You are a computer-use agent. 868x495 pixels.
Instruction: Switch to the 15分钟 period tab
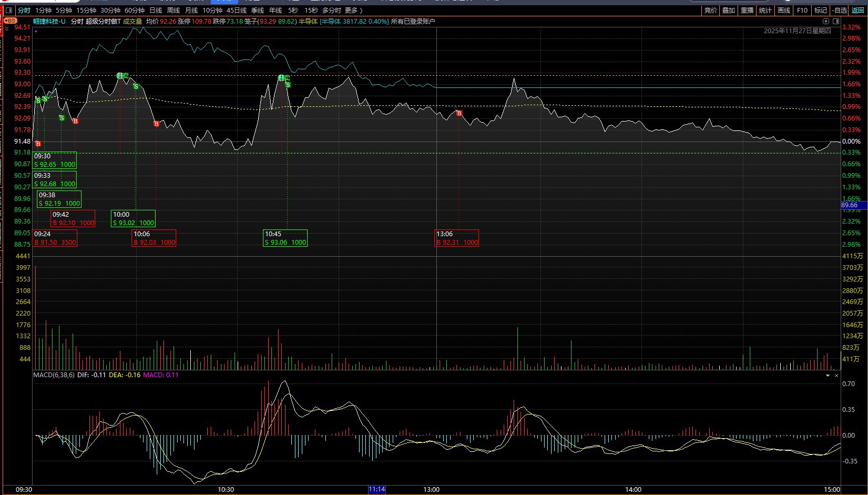(86, 11)
